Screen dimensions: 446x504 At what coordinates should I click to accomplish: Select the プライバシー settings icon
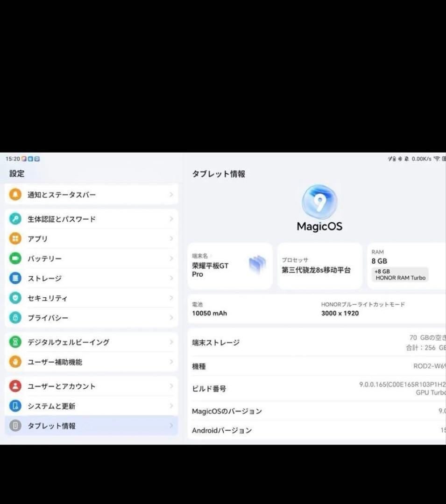coord(15,318)
